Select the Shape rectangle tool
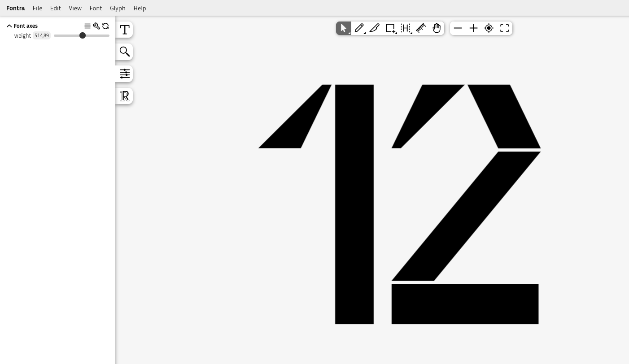Viewport: 629px width, 364px height. (x=390, y=28)
